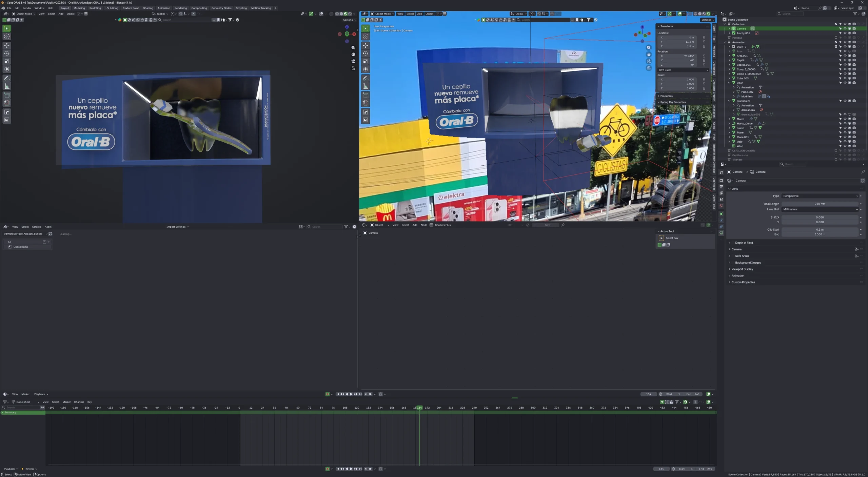The image size is (868, 477).
Task: Toggle viewport eye for Door in outliner
Action: point(845,83)
